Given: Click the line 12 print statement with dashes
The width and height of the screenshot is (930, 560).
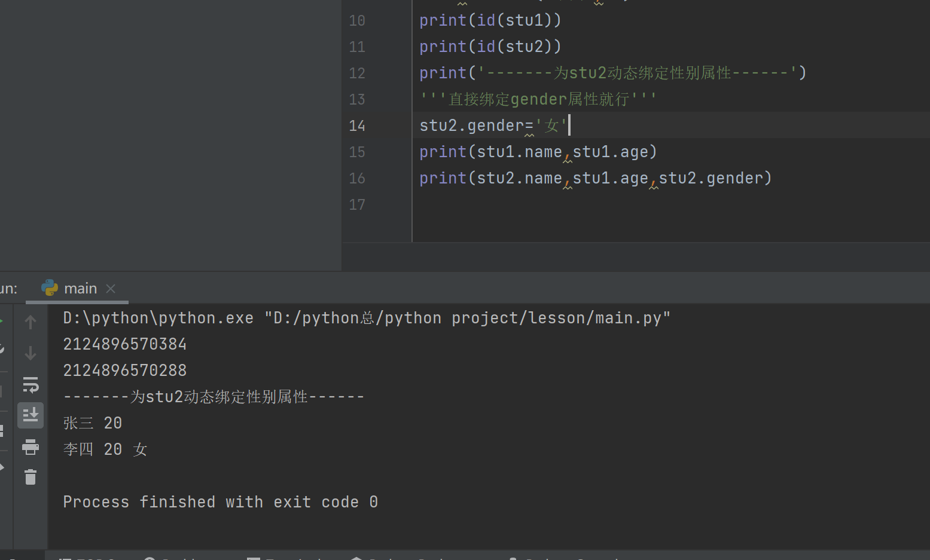Looking at the screenshot, I should click(x=613, y=73).
